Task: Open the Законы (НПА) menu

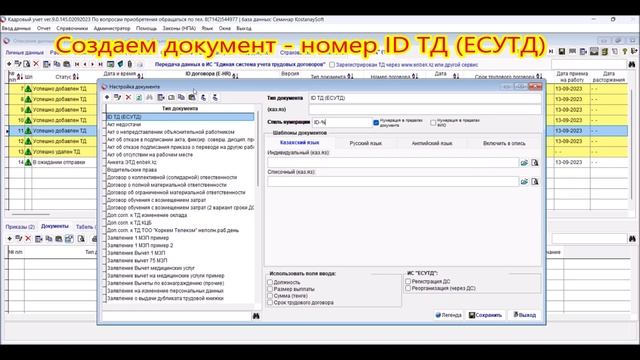Action: 179,29
